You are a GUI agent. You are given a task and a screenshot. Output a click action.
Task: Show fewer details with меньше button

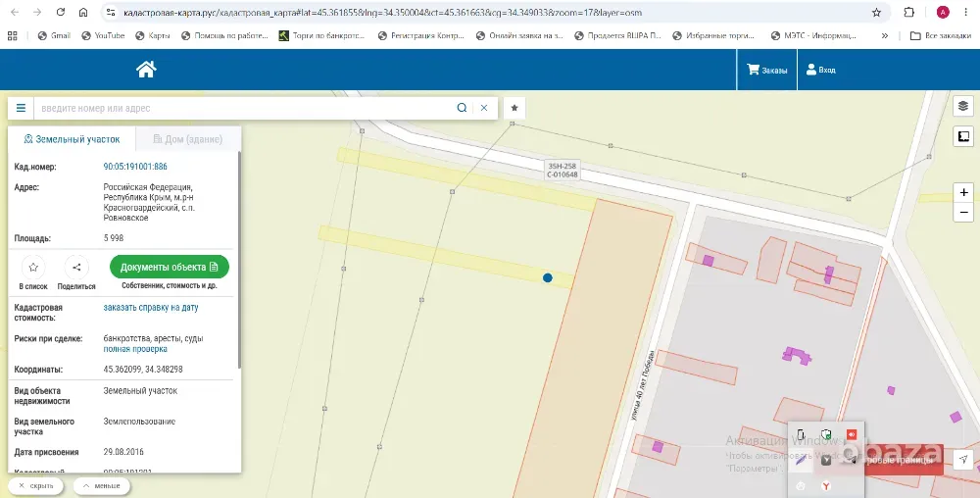[102, 485]
